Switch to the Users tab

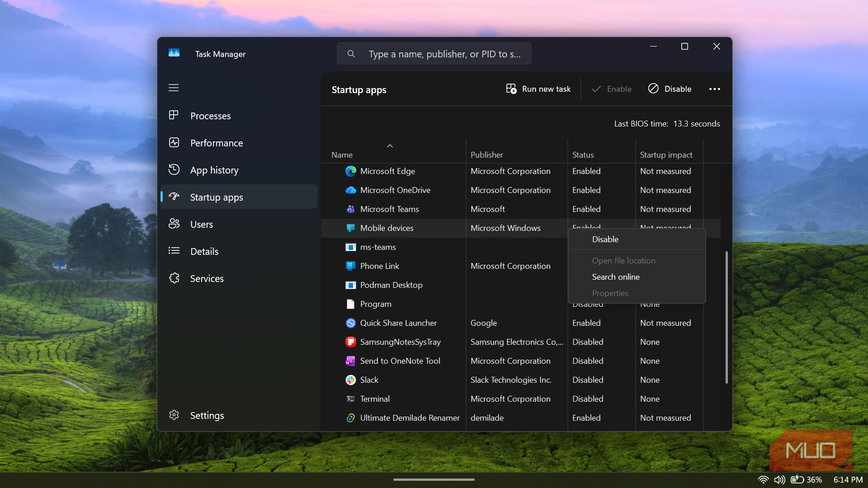(239, 224)
